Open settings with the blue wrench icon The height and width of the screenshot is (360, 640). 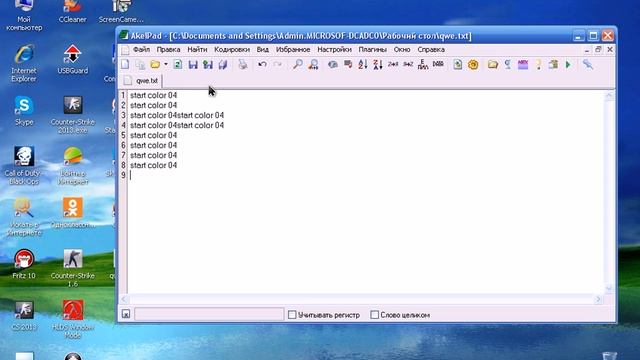[588, 64]
